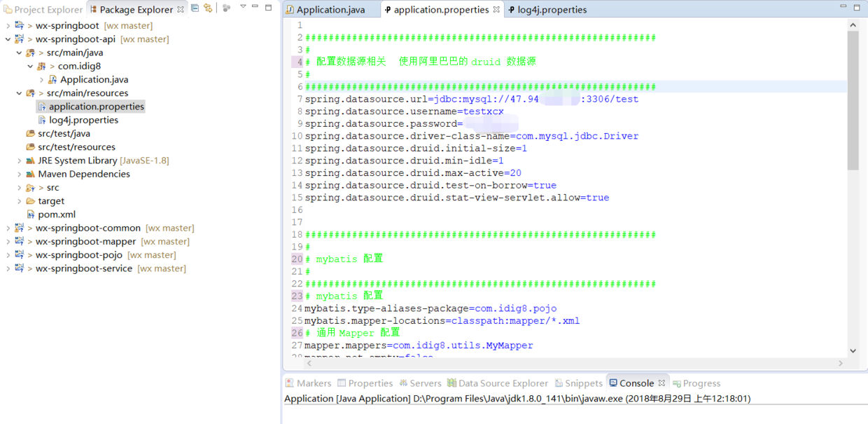Image resolution: width=868 pixels, height=424 pixels.
Task: Click the target folder icon
Action: (x=31, y=201)
